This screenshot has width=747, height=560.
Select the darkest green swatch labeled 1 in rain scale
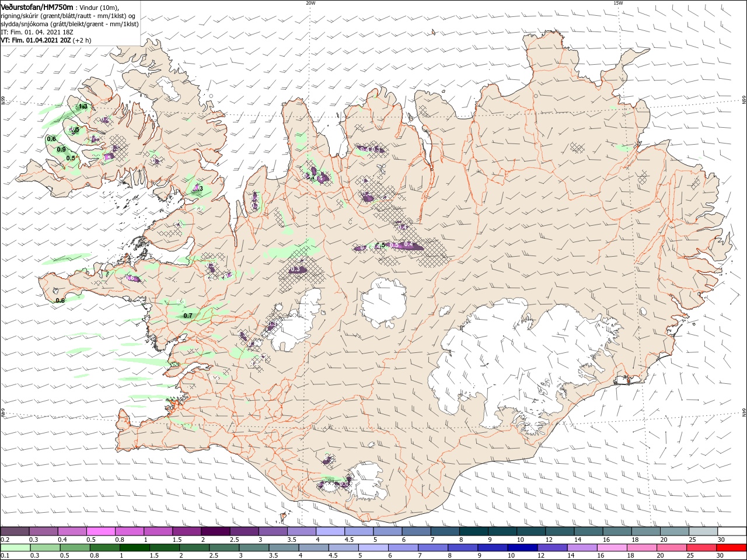point(134,548)
